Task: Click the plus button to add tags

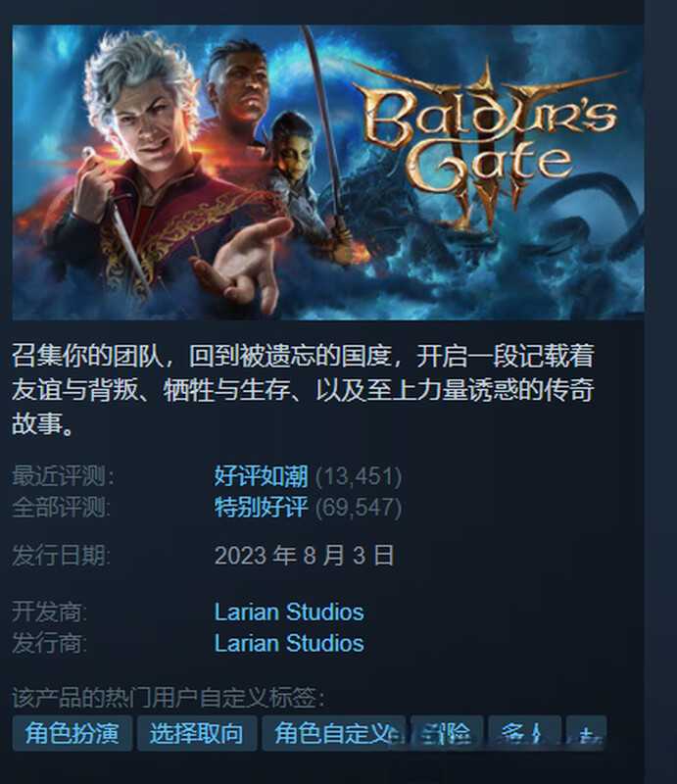Action: [x=586, y=733]
